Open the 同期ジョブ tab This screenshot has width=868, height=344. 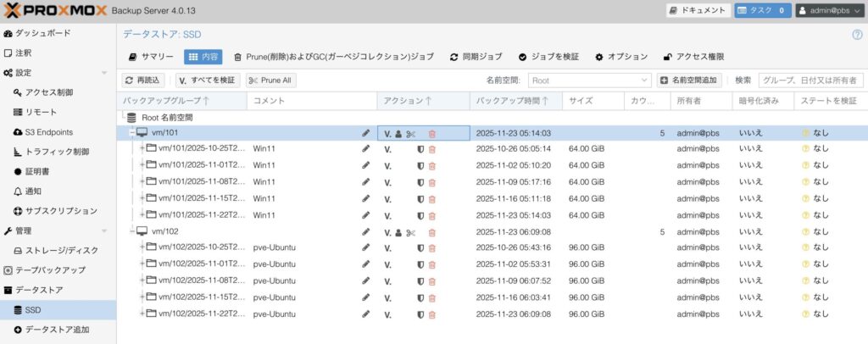pos(476,57)
